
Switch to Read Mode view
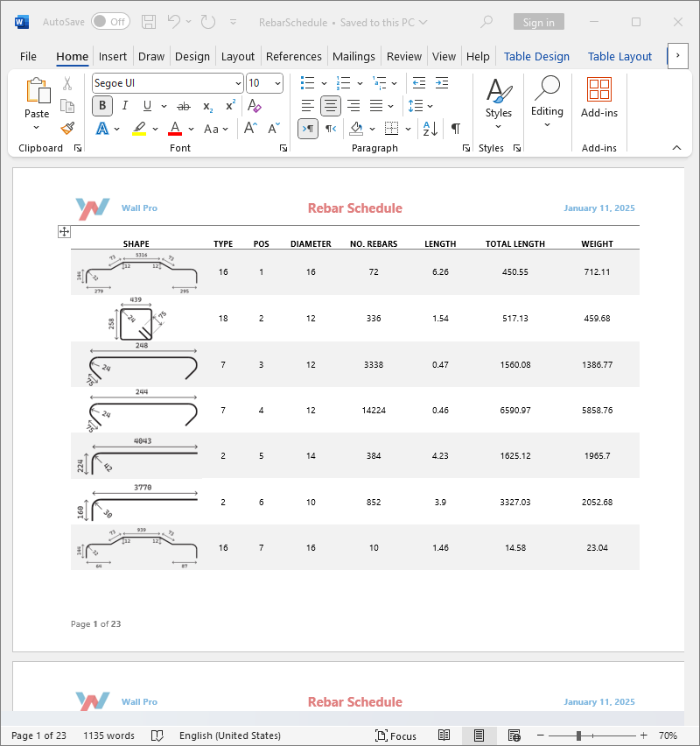(444, 735)
